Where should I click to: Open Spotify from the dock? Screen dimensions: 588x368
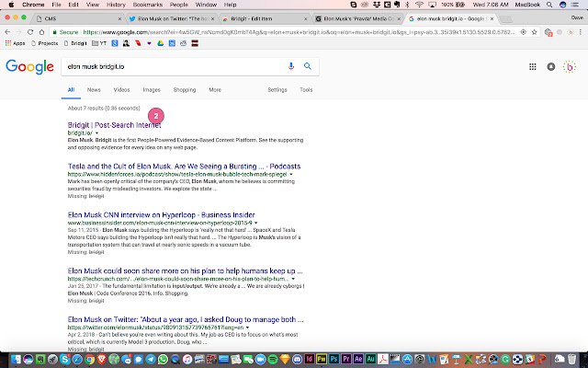[x=272, y=360]
